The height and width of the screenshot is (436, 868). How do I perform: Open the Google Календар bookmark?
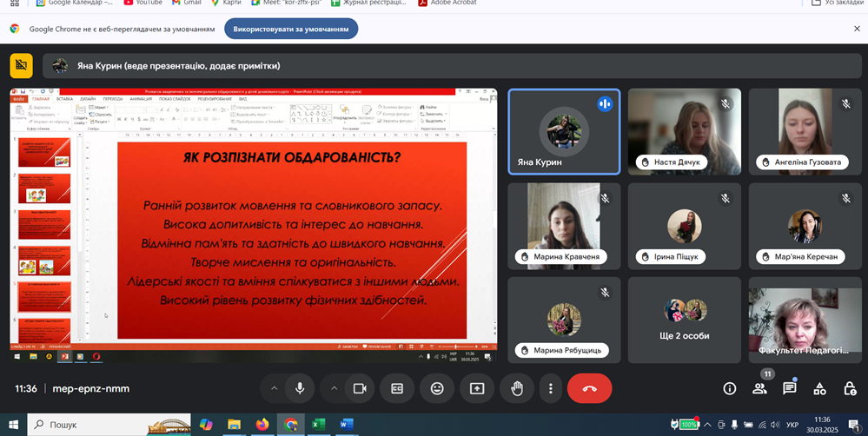point(75,3)
